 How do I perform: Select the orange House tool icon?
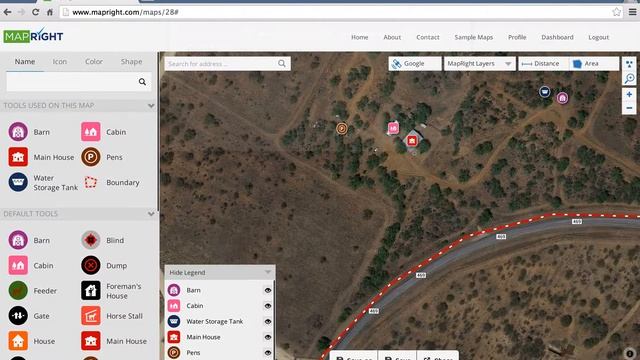18,341
